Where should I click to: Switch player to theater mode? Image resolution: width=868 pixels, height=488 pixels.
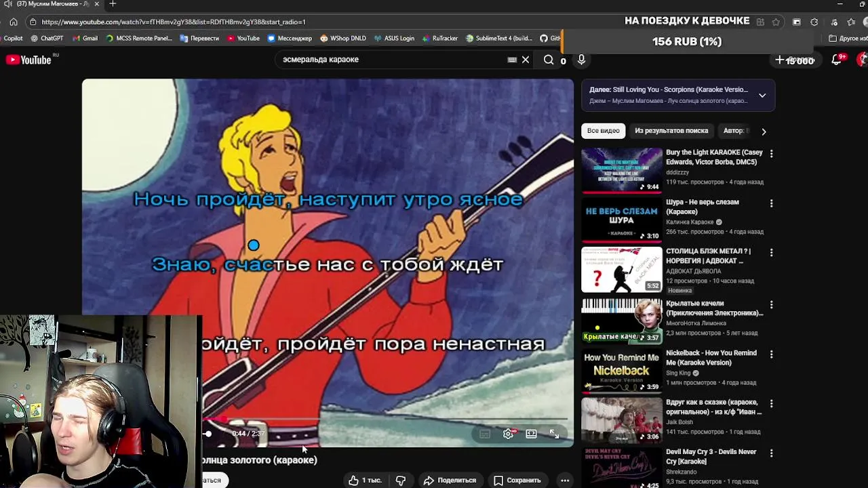[x=531, y=434]
